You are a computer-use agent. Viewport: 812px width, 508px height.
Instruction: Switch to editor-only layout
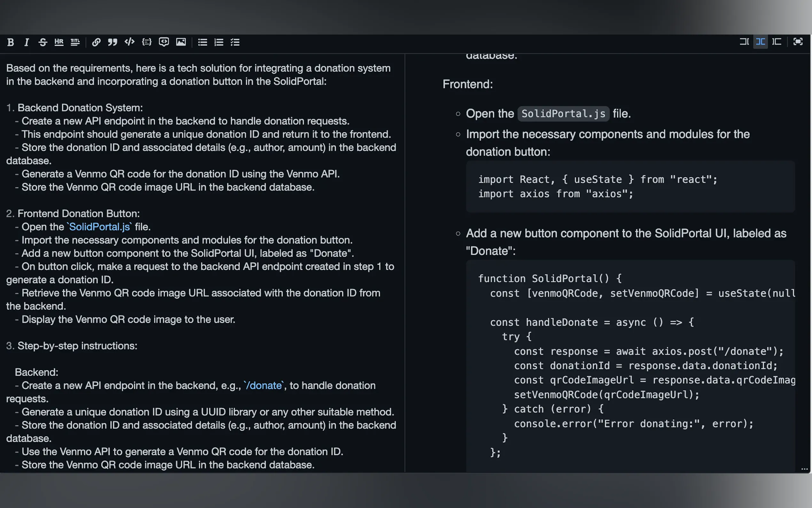(744, 42)
